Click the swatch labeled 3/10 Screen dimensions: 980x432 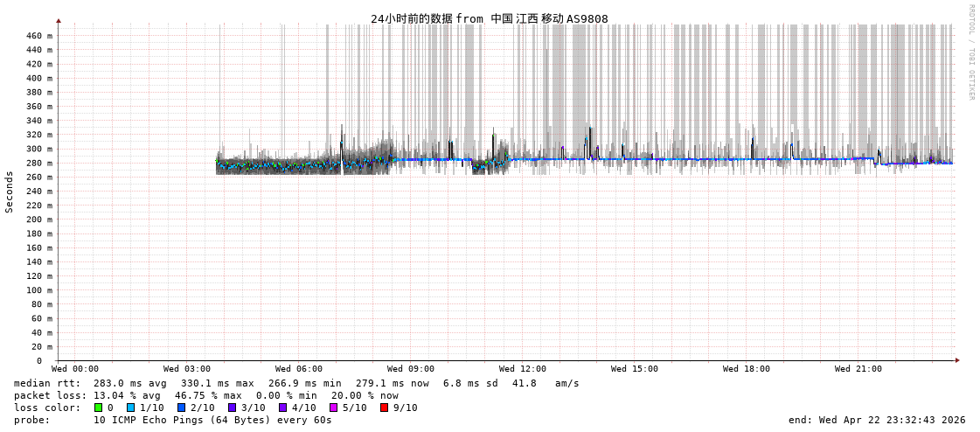click(x=232, y=408)
